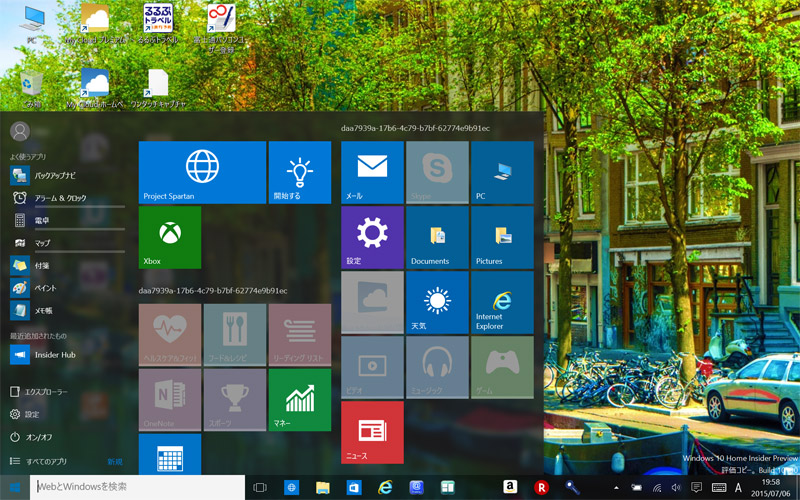Open the purple 設定 gear tile

372,237
